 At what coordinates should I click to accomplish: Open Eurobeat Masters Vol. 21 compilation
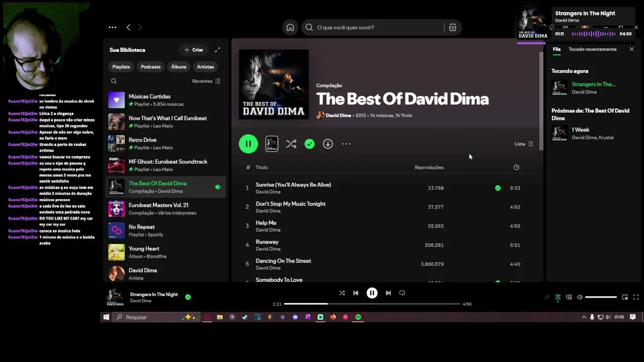point(166,209)
